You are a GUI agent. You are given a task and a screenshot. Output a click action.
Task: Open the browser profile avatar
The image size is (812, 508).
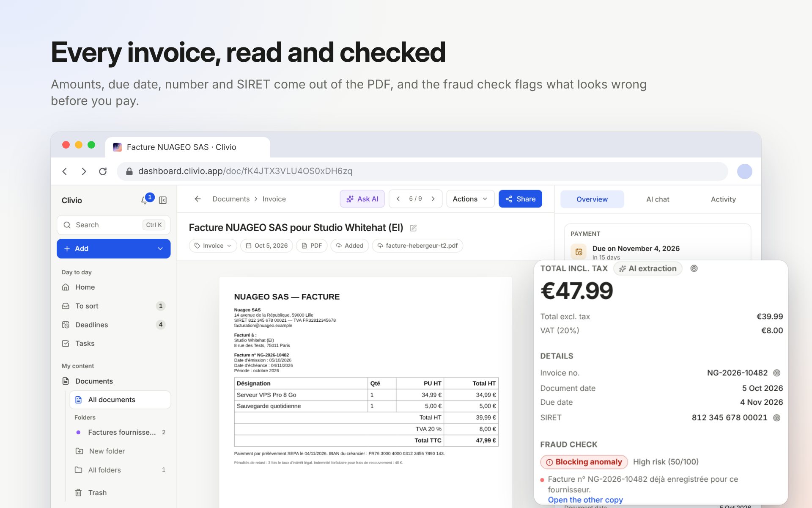point(744,171)
